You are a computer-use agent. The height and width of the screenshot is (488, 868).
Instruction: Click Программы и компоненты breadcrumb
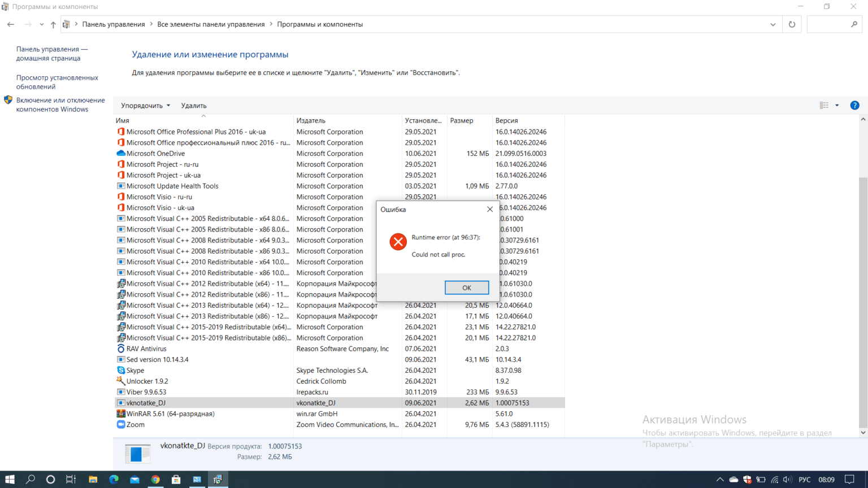click(x=320, y=24)
